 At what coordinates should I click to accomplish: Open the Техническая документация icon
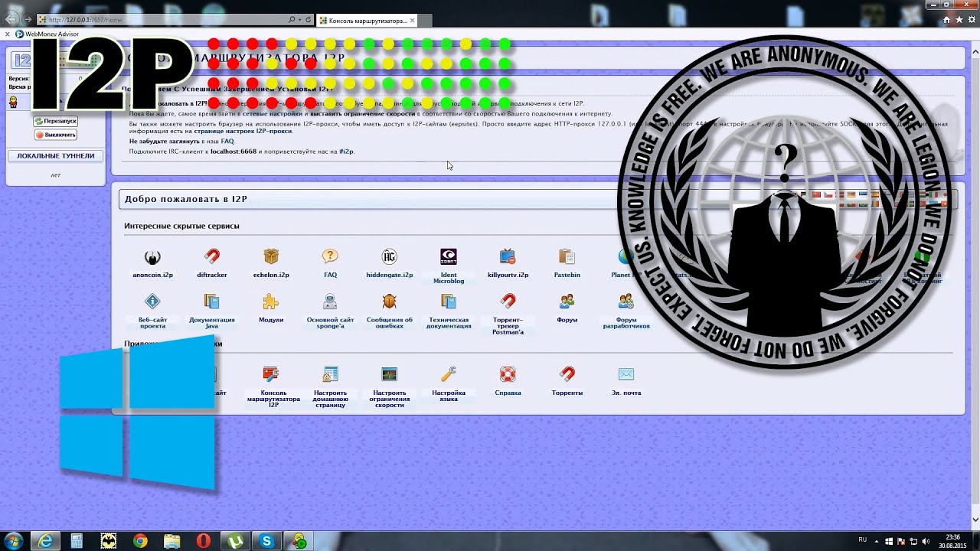tap(449, 302)
